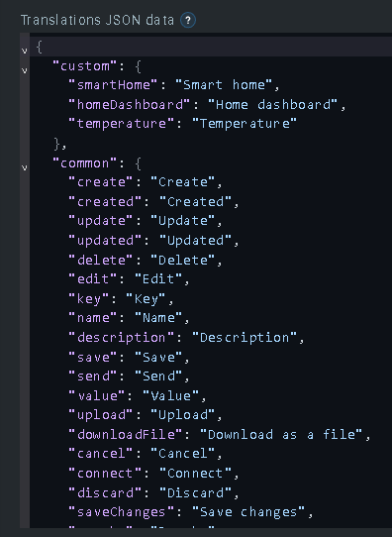The height and width of the screenshot is (537, 392).
Task: Click the "Temperature" translation value
Action: click(245, 124)
